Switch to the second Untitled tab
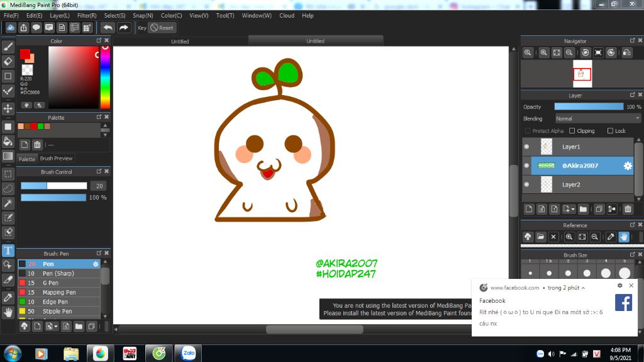The image size is (644, 362). click(316, 41)
